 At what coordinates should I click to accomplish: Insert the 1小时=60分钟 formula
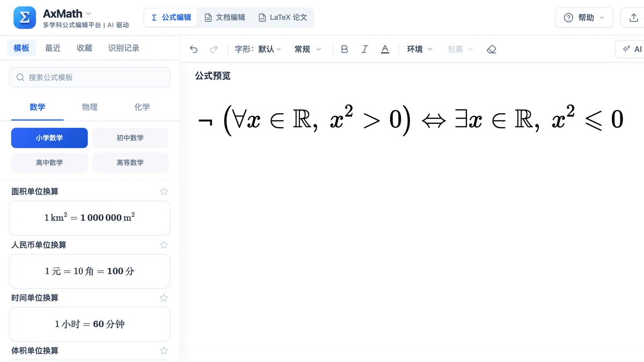90,324
